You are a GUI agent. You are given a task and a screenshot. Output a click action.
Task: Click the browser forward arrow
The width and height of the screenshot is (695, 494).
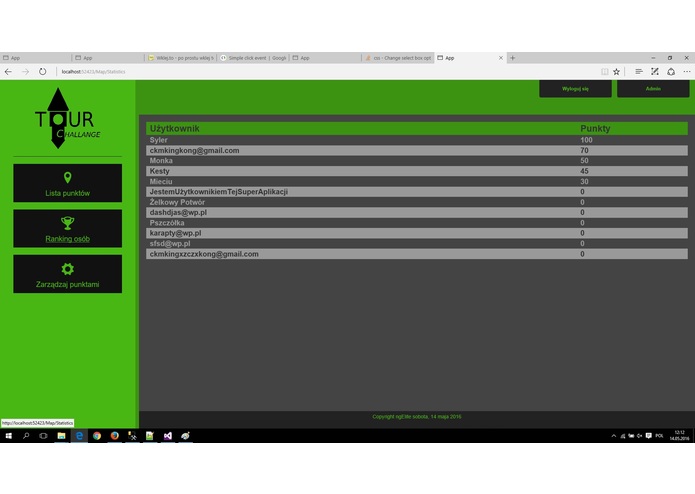(x=25, y=71)
